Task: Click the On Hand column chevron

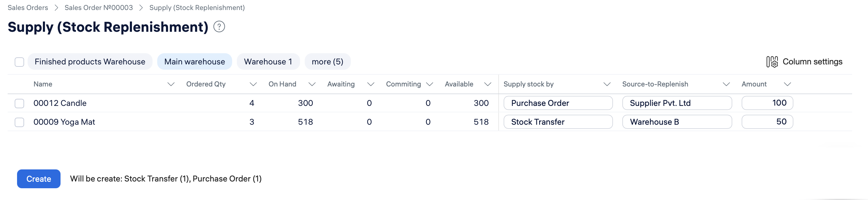Action: [x=312, y=84]
